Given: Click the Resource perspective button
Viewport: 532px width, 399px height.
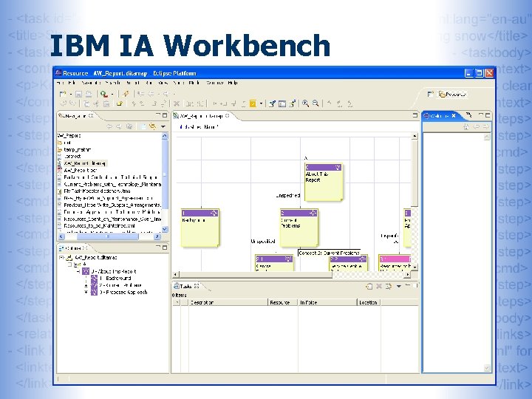Looking at the screenshot, I should click(x=453, y=95).
